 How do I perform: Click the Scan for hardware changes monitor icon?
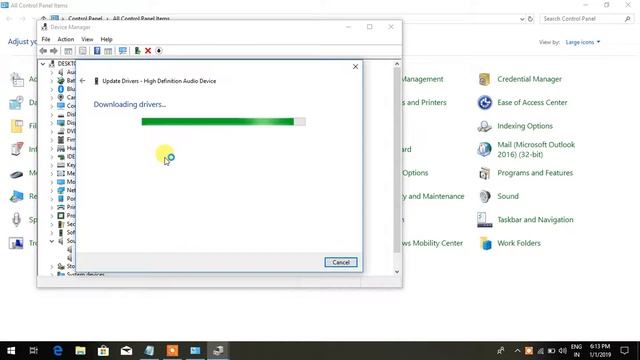[122, 51]
